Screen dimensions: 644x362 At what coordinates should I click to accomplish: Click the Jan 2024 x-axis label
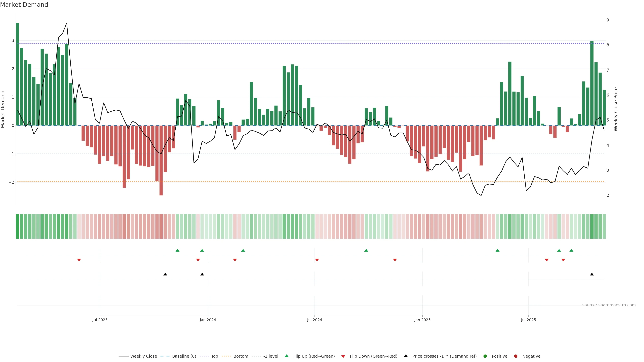pos(208,320)
